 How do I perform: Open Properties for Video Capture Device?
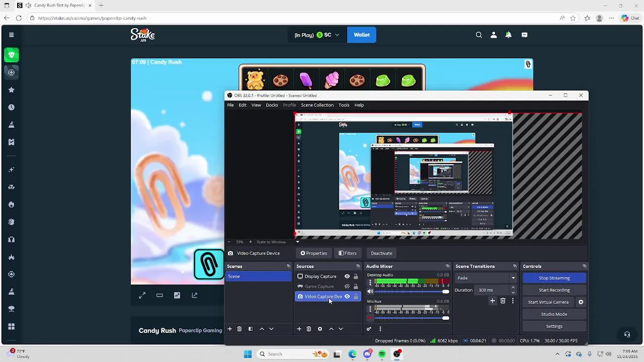(314, 253)
